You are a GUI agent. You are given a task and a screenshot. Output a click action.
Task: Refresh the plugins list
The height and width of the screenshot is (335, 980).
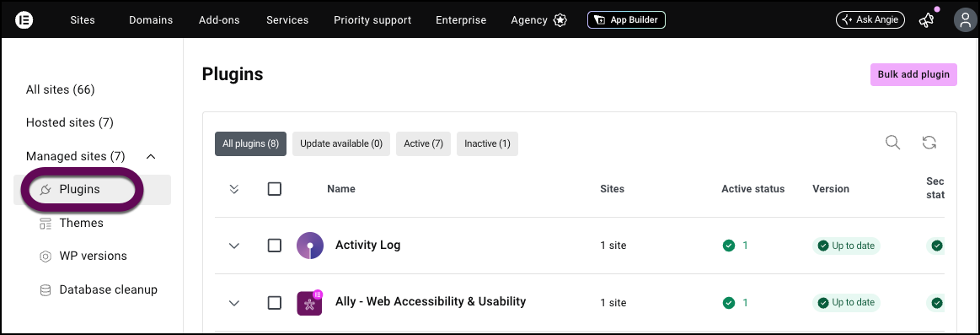coord(929,143)
